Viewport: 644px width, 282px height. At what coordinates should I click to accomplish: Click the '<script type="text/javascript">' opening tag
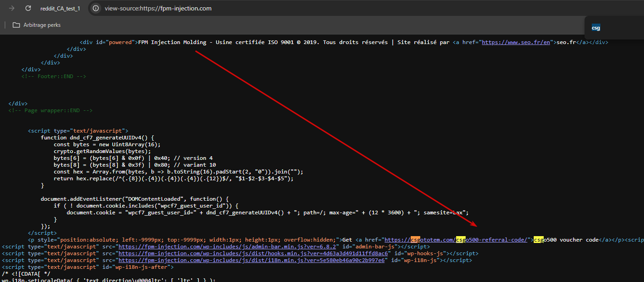tap(78, 131)
